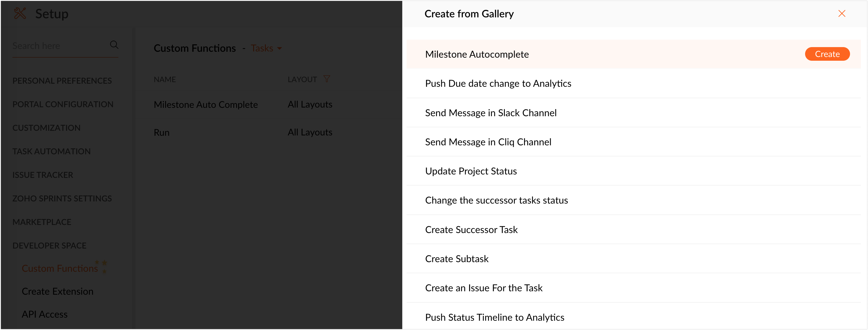Open Milestone Auto Complete function row
Screen dimensions: 868x330
205,104
